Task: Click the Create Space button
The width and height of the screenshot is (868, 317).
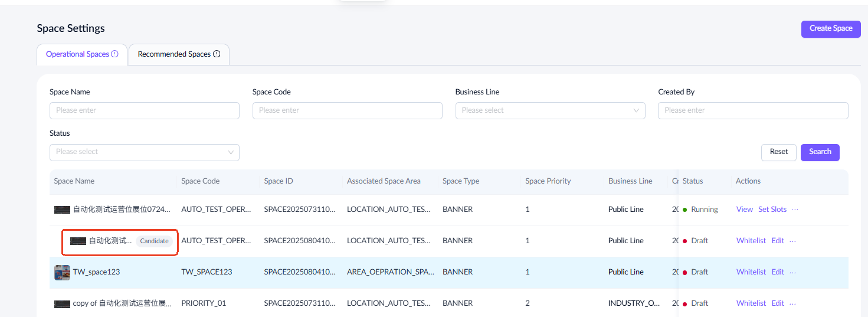Action: 830,29
